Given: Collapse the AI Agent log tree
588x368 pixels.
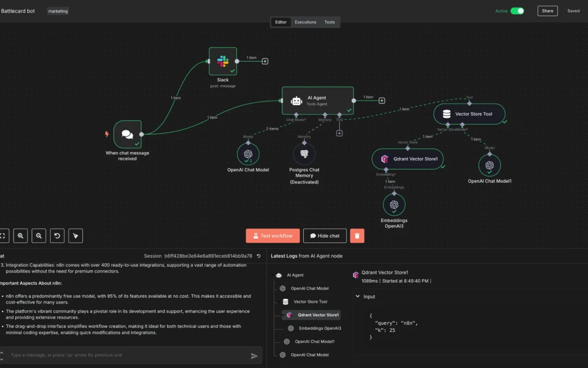Looking at the screenshot, I should click(x=272, y=275).
